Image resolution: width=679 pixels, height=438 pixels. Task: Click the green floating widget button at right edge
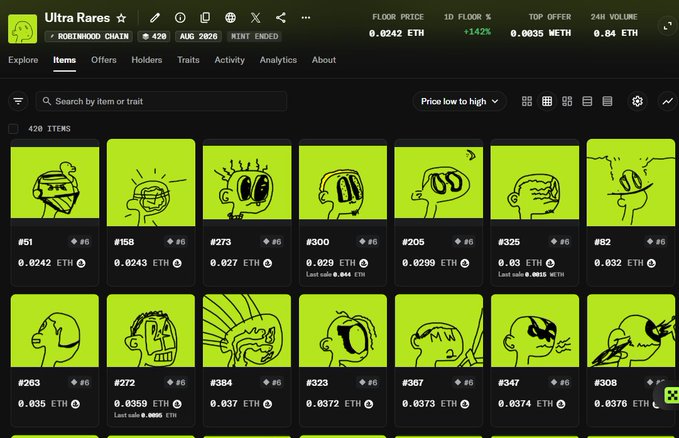pos(671,395)
